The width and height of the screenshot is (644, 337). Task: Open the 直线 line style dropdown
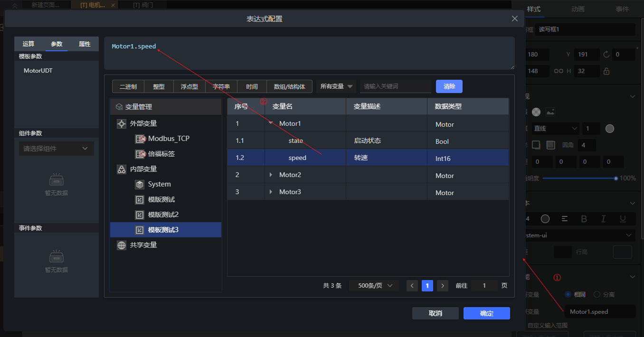(556, 129)
